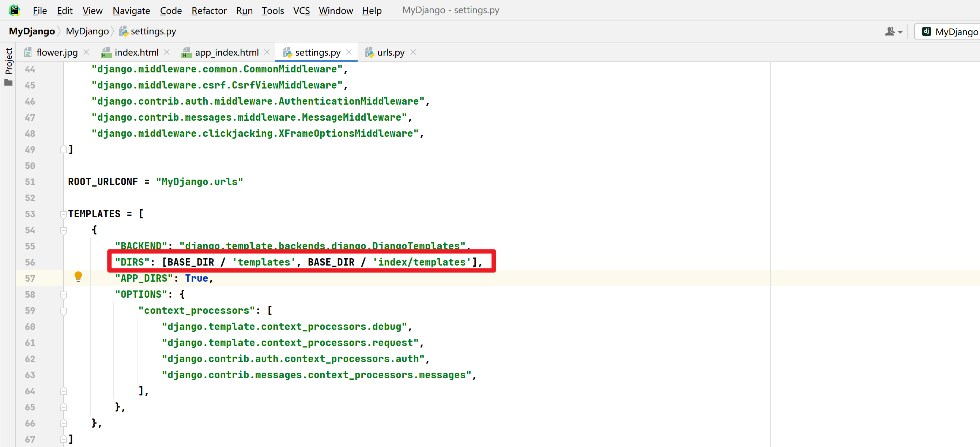The height and width of the screenshot is (447, 980).
Task: Open the Refactor menu
Action: (x=208, y=11)
